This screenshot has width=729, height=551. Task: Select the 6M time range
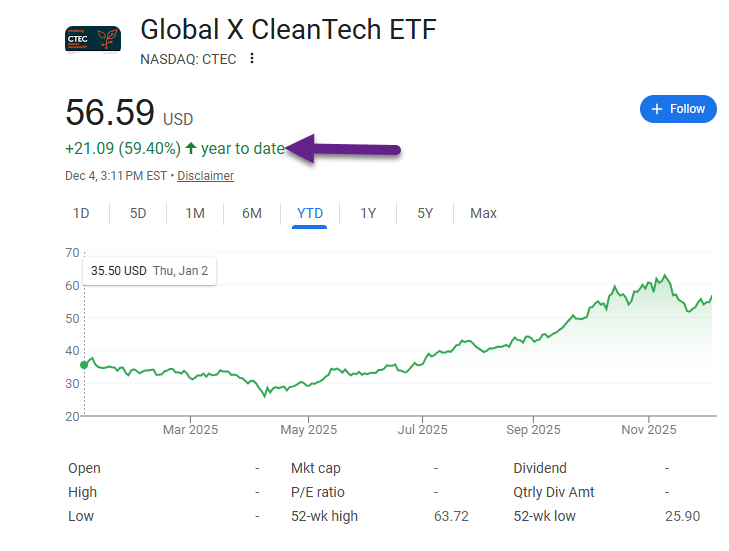252,213
